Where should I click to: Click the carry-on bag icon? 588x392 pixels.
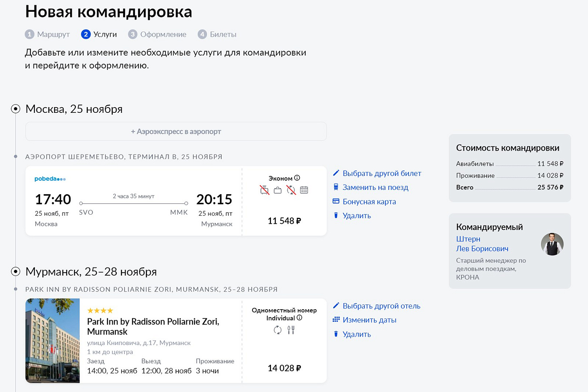[277, 190]
